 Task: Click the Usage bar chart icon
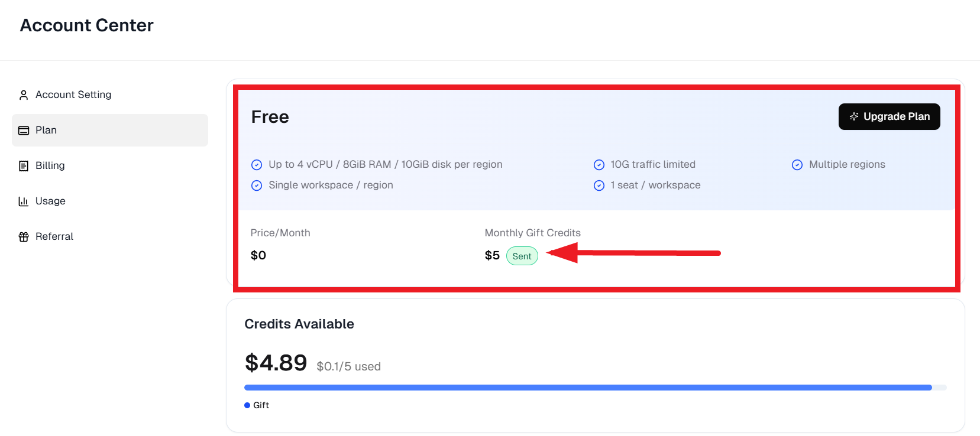pyautogui.click(x=24, y=201)
